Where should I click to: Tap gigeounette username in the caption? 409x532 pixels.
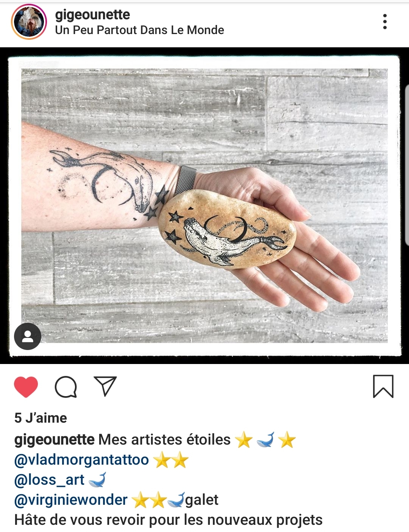pyautogui.click(x=54, y=440)
